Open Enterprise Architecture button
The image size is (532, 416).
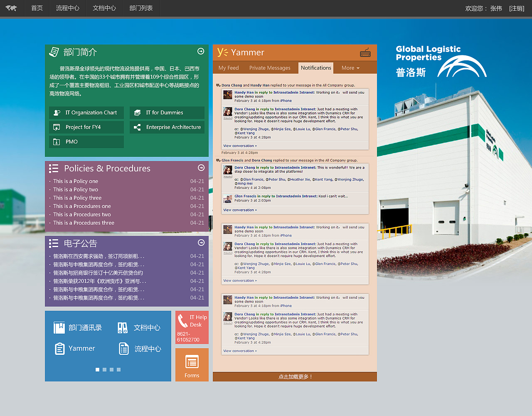pos(167,127)
